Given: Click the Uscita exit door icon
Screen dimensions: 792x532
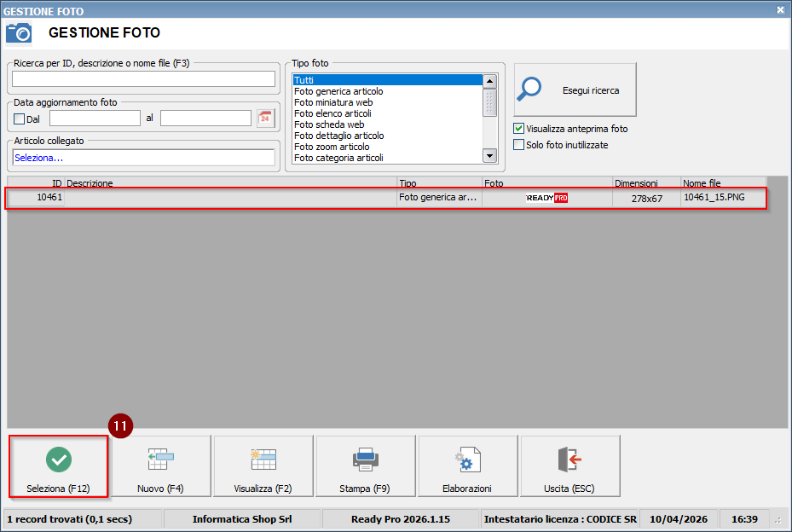Looking at the screenshot, I should [x=569, y=460].
